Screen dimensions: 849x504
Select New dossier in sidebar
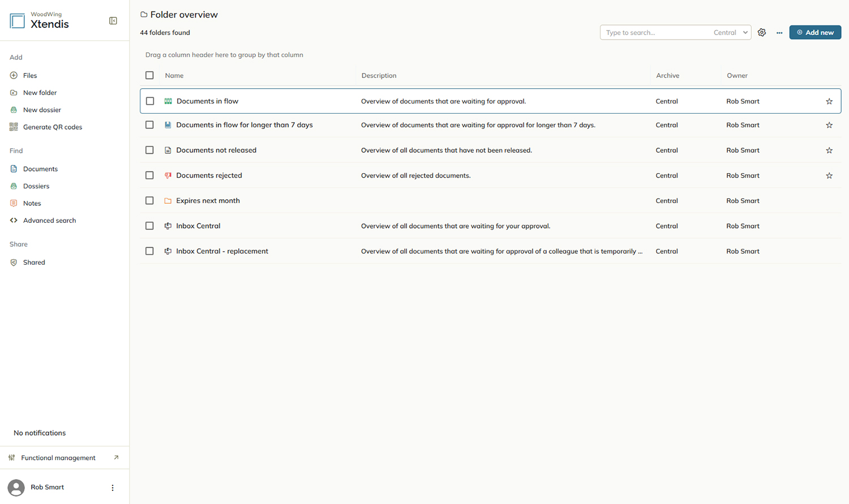[42, 110]
